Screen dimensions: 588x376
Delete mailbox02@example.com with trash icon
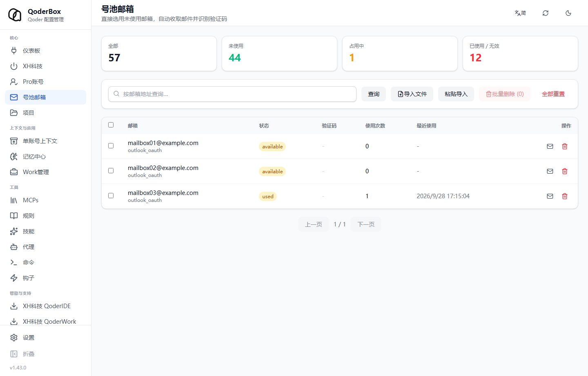565,171
